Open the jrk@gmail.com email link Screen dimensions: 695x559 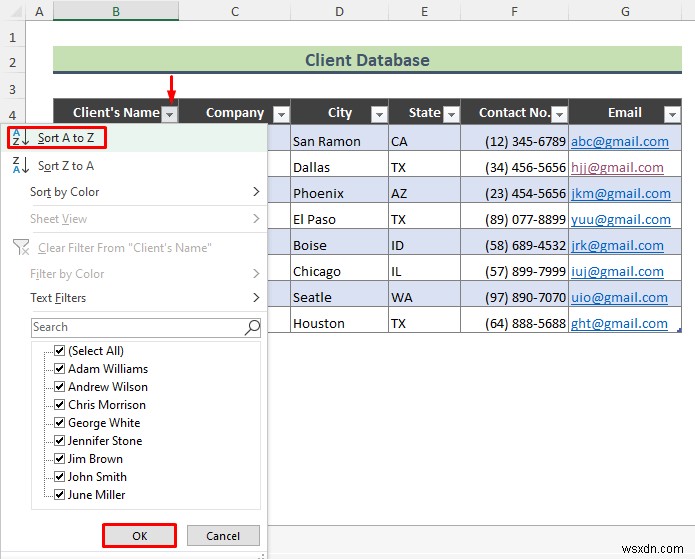tap(617, 245)
